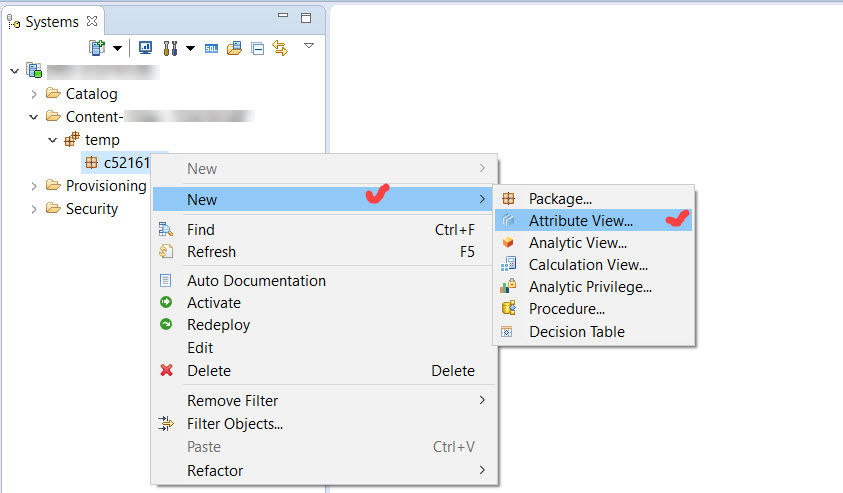Click Activate in the context menu

[213, 303]
